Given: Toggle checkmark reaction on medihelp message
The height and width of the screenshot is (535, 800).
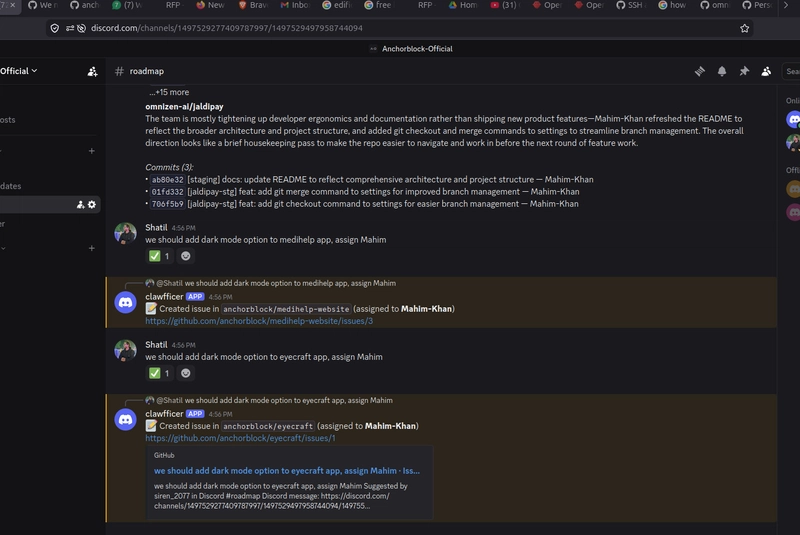Looking at the screenshot, I should coord(159,256).
